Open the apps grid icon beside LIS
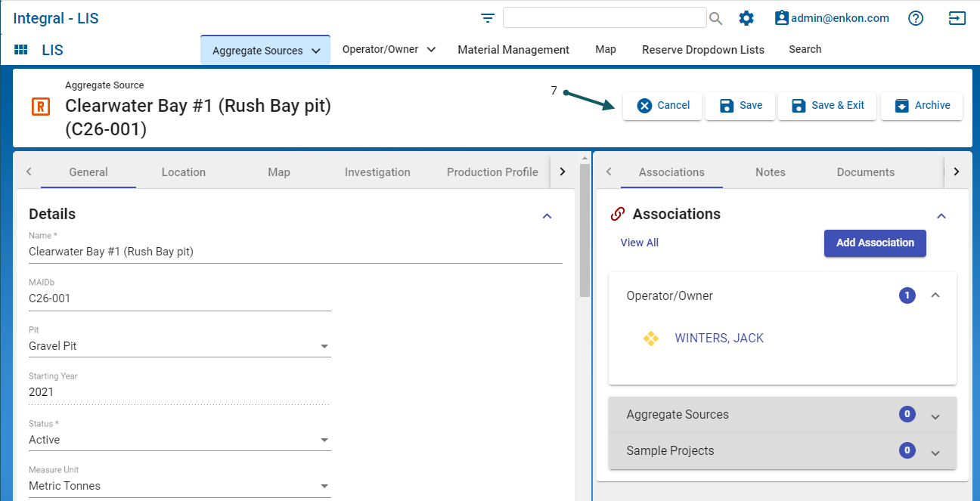This screenshot has height=501, width=980. click(21, 50)
